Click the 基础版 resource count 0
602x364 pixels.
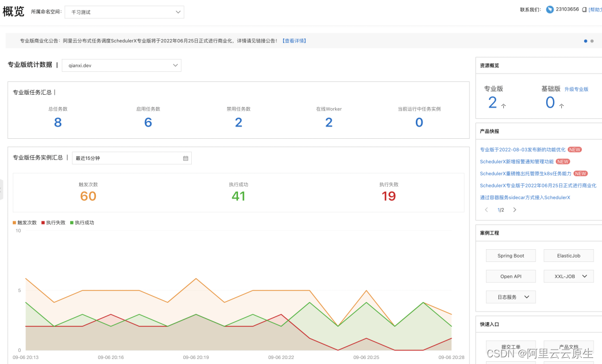pyautogui.click(x=550, y=103)
